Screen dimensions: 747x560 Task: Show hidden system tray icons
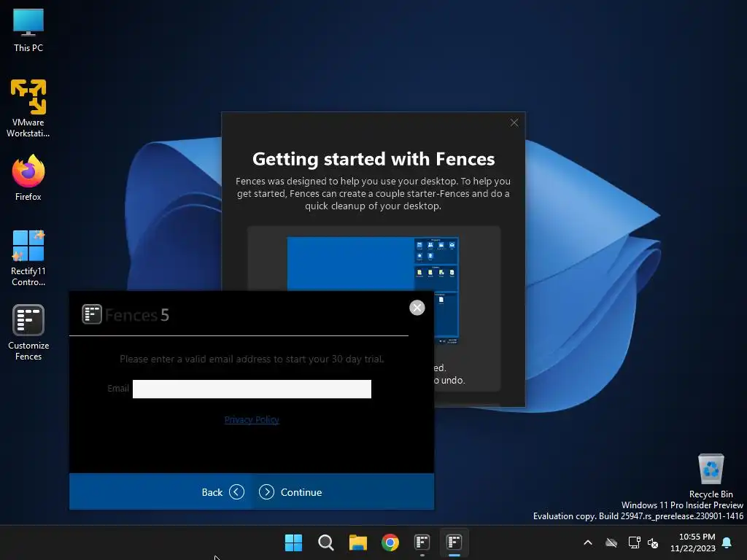[x=588, y=542]
